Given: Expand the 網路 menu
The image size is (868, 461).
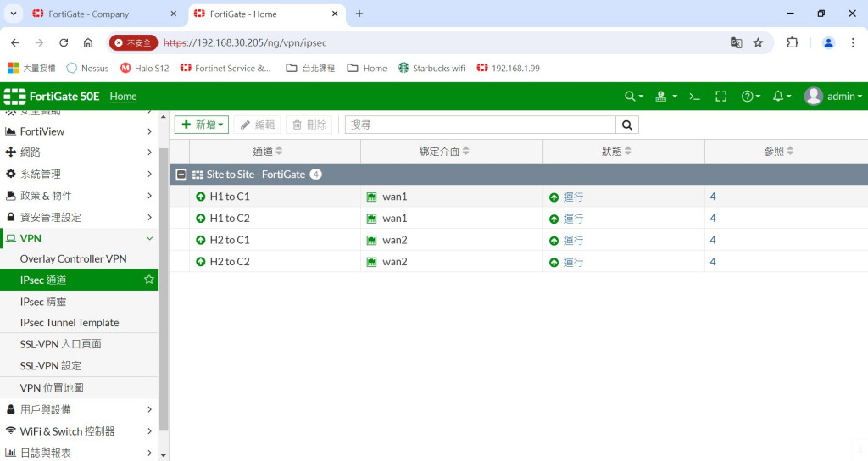Looking at the screenshot, I should (x=79, y=153).
